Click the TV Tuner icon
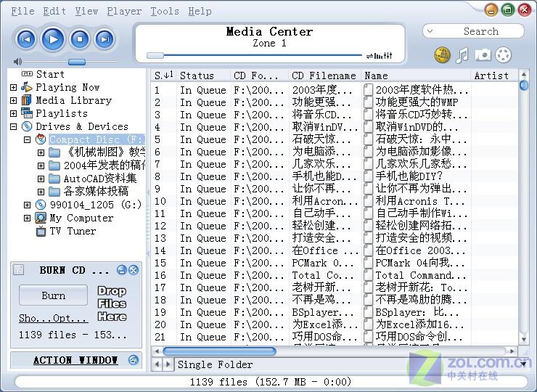 41,232
